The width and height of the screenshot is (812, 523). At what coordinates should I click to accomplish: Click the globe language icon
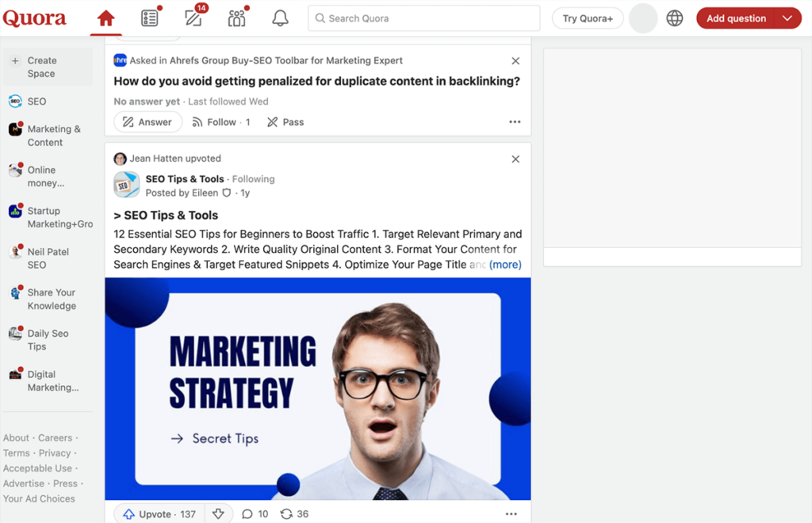(x=674, y=18)
